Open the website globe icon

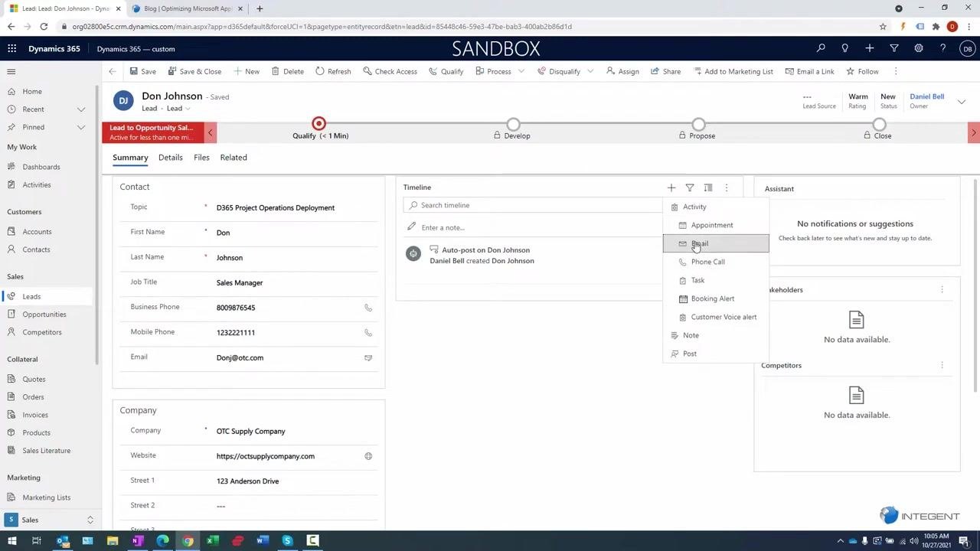368,456
